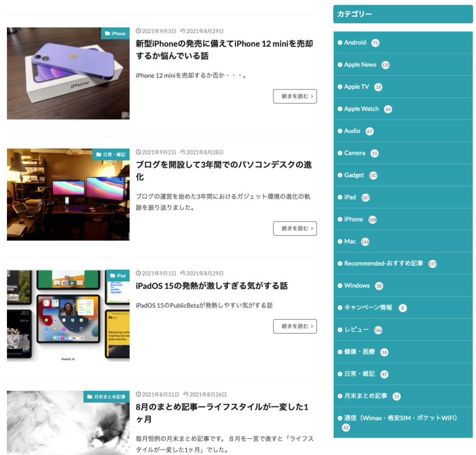The width and height of the screenshot is (476, 455).
Task: Click 続きを読む for iPhone 12 mini article
Action: [295, 96]
